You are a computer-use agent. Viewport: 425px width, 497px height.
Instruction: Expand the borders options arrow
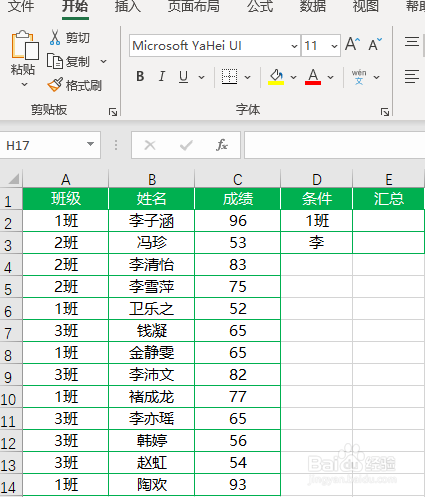[247, 77]
